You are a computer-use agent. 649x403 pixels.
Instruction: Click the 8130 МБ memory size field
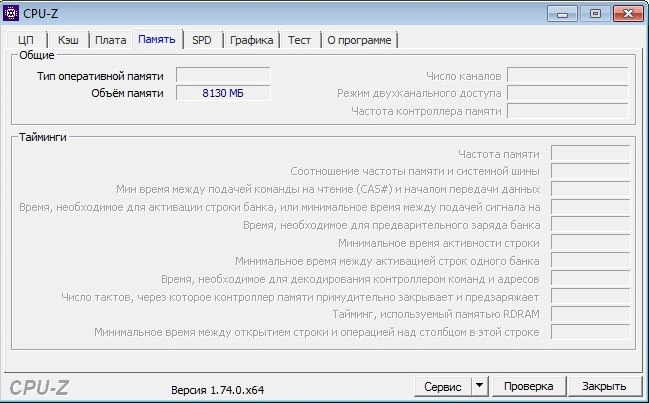point(223,93)
